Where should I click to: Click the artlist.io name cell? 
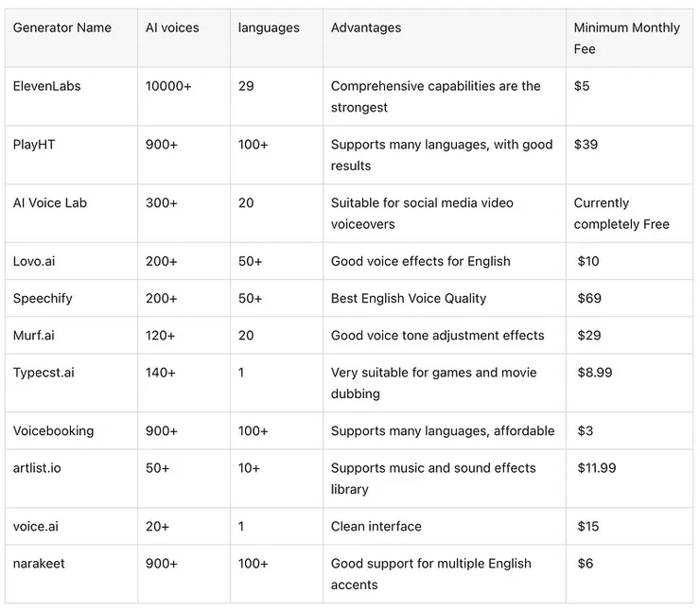pos(37,468)
